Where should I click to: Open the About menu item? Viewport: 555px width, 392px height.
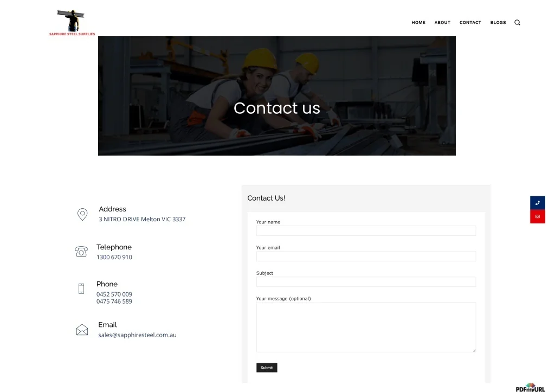click(x=442, y=23)
